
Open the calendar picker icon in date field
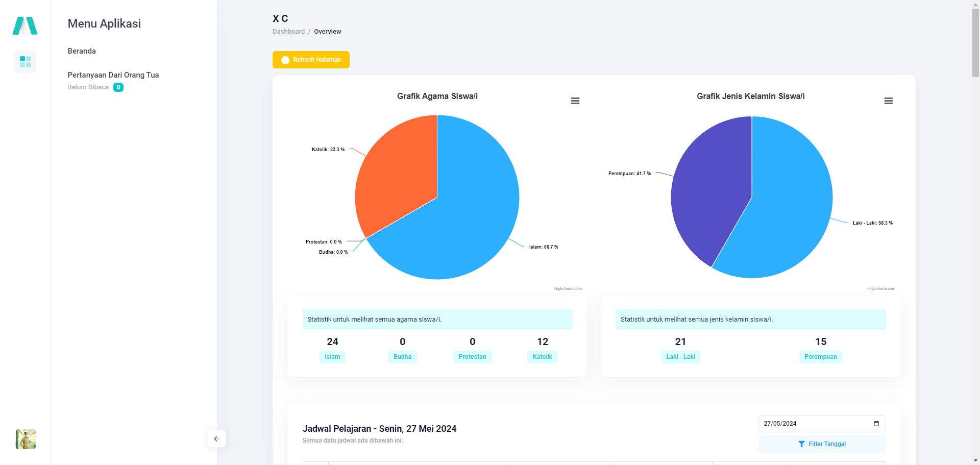(x=876, y=424)
